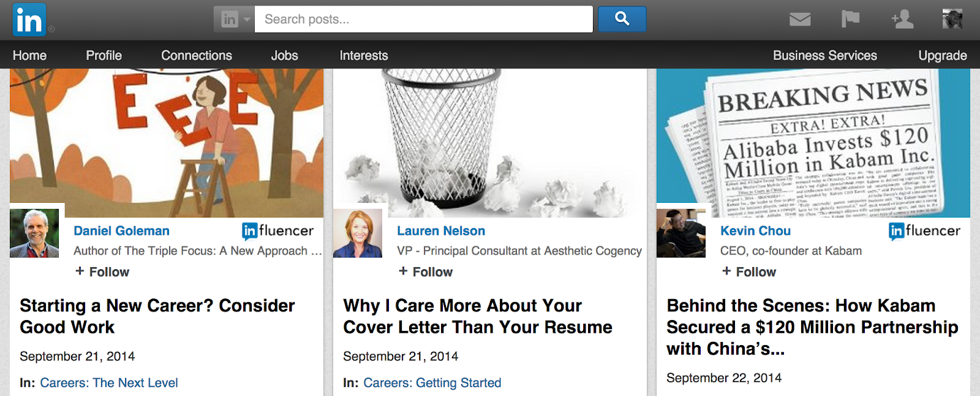Open the messages envelope icon
Viewport: 980px width, 396px height.
click(x=800, y=20)
